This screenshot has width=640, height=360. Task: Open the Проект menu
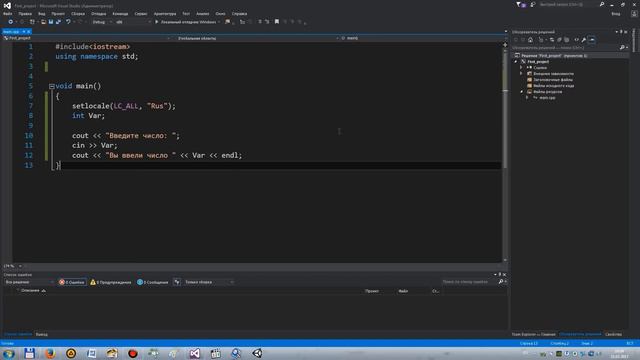tap(58, 13)
